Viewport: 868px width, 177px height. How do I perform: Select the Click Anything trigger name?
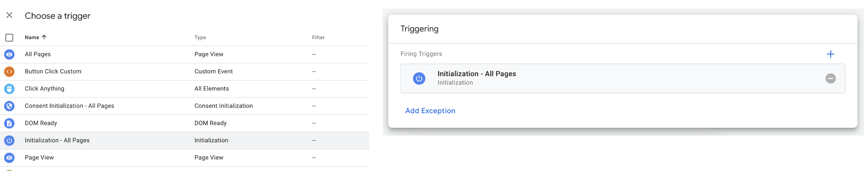click(x=45, y=89)
